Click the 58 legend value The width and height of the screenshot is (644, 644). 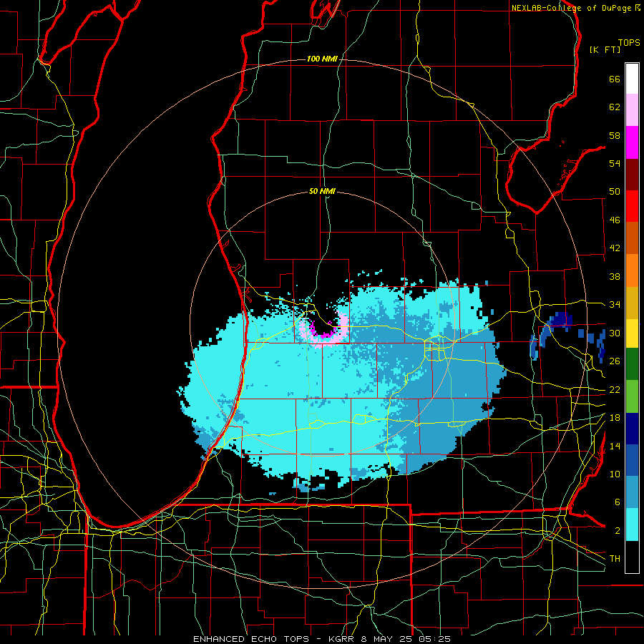tap(615, 135)
